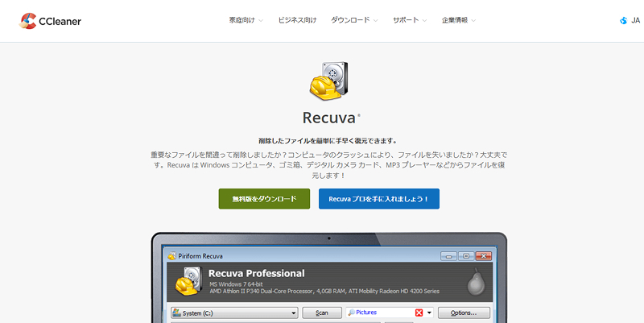644x323 pixels.
Task: Click the Recuva hard hat drive icon
Action: 328,81
